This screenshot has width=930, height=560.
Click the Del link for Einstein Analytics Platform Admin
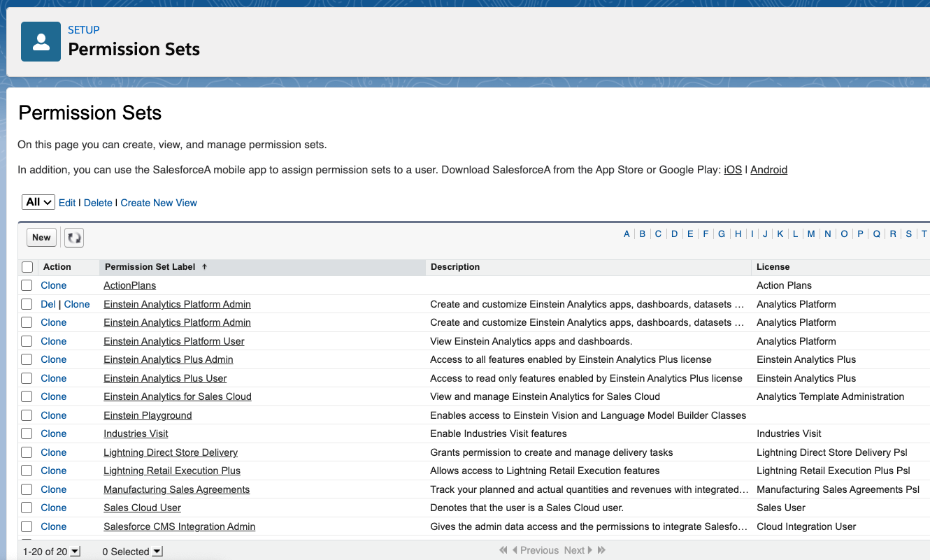[48, 304]
